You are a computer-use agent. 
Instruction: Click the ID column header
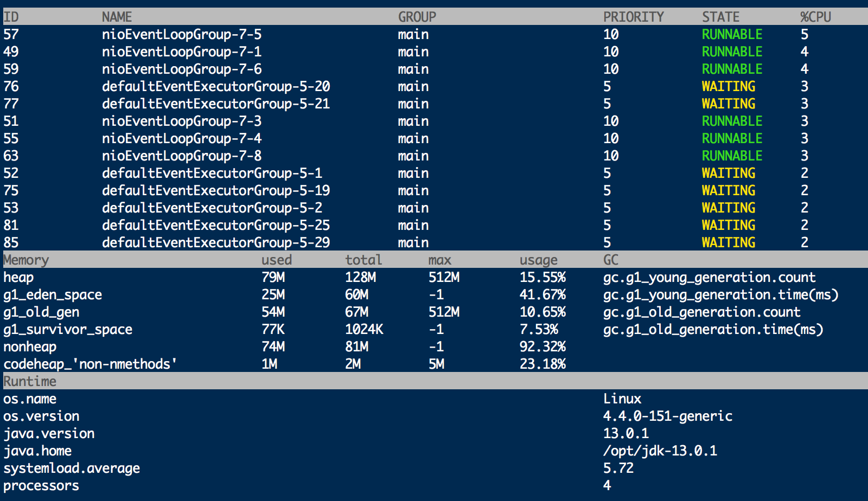(10, 16)
